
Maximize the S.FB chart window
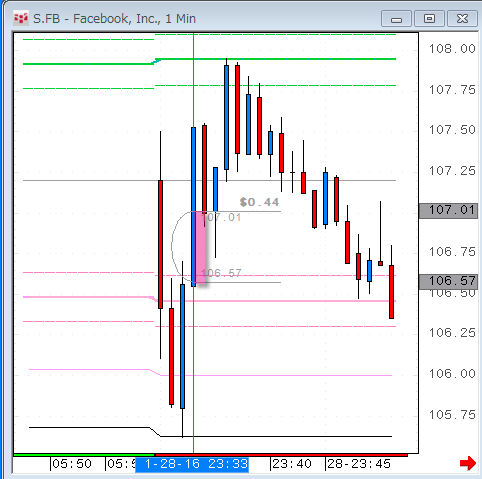(429, 19)
